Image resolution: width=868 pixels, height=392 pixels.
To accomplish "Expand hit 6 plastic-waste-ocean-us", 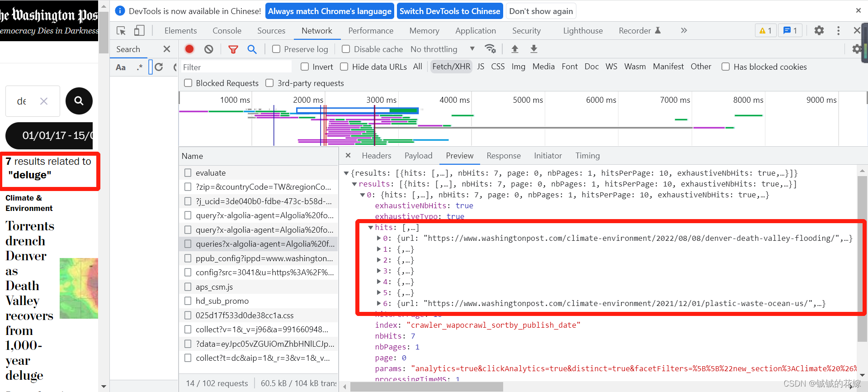I will point(379,303).
